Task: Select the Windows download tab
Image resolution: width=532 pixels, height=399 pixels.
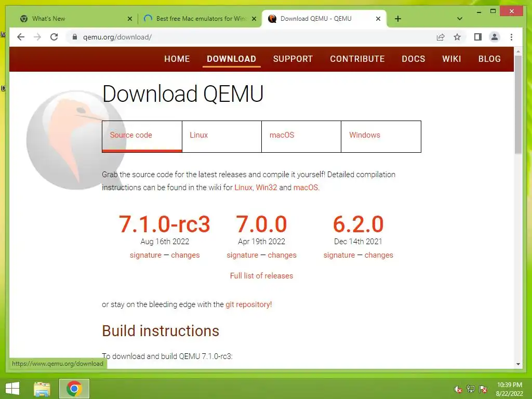Action: pos(381,137)
